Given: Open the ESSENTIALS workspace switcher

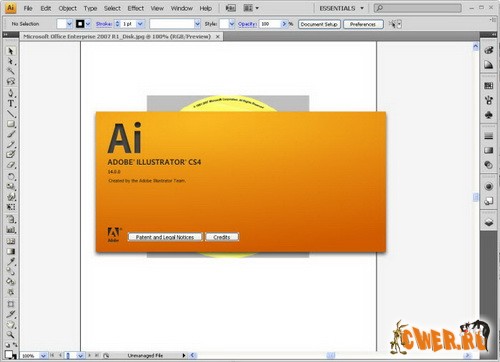Looking at the screenshot, I should point(342,8).
